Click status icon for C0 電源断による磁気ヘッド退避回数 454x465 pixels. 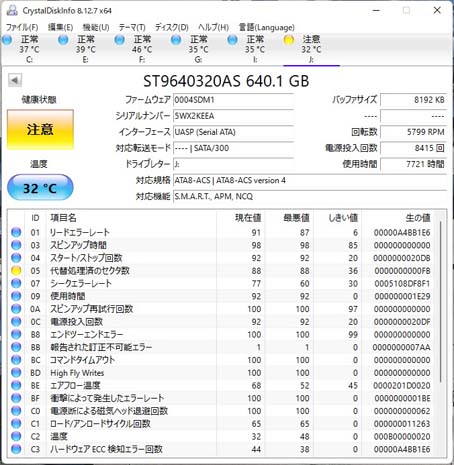pos(16,411)
